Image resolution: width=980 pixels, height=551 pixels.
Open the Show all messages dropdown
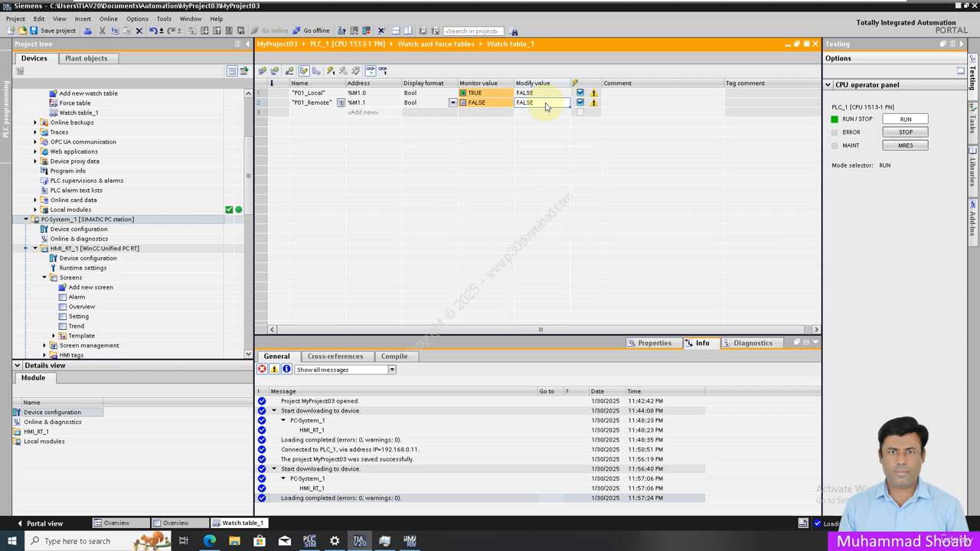[391, 370]
